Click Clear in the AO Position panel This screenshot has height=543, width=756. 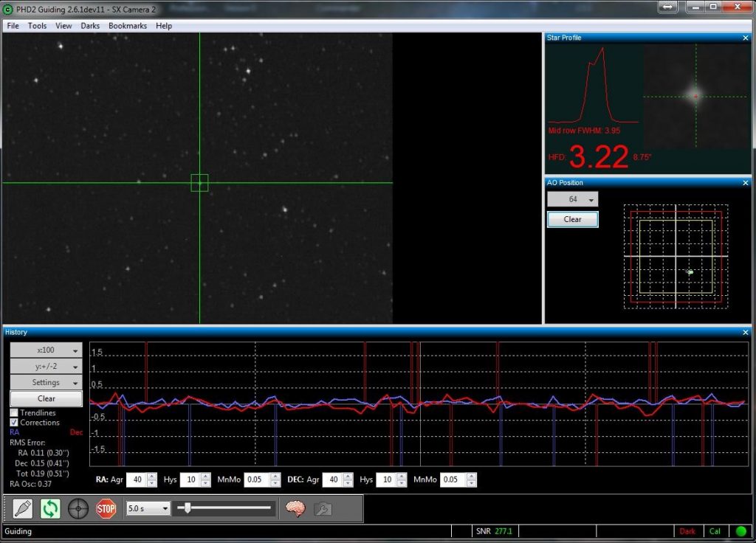[571, 219]
